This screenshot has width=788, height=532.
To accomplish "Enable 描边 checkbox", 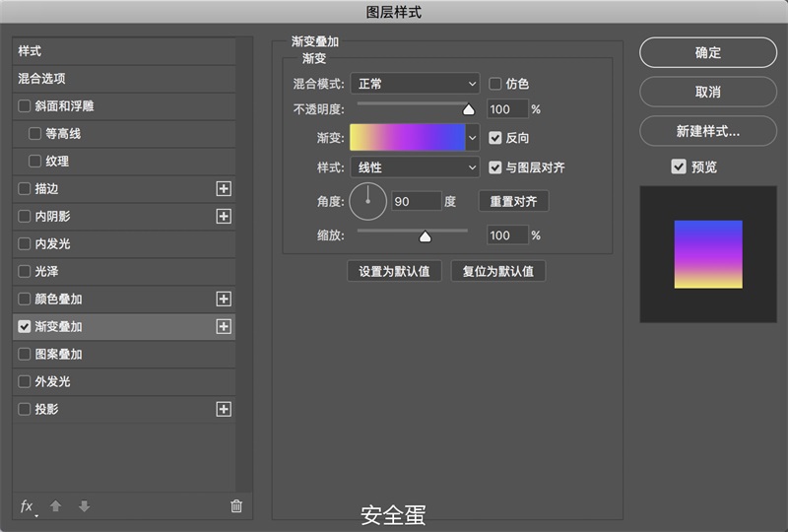I will (x=24, y=188).
